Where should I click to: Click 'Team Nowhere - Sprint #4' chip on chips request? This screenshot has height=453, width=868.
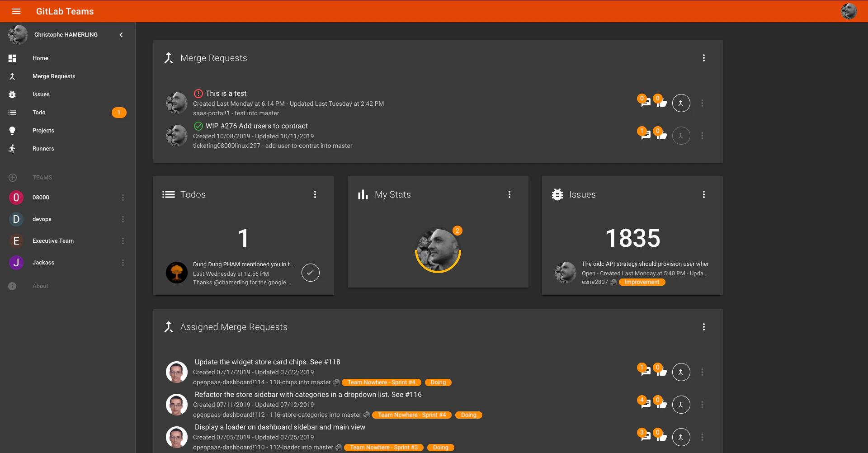tap(381, 382)
